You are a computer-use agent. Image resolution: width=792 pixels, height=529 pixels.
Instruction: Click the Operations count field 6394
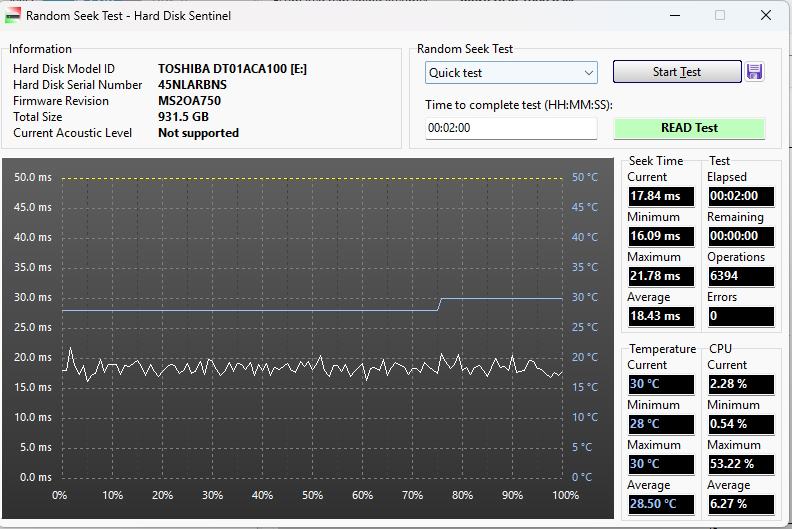point(740,276)
